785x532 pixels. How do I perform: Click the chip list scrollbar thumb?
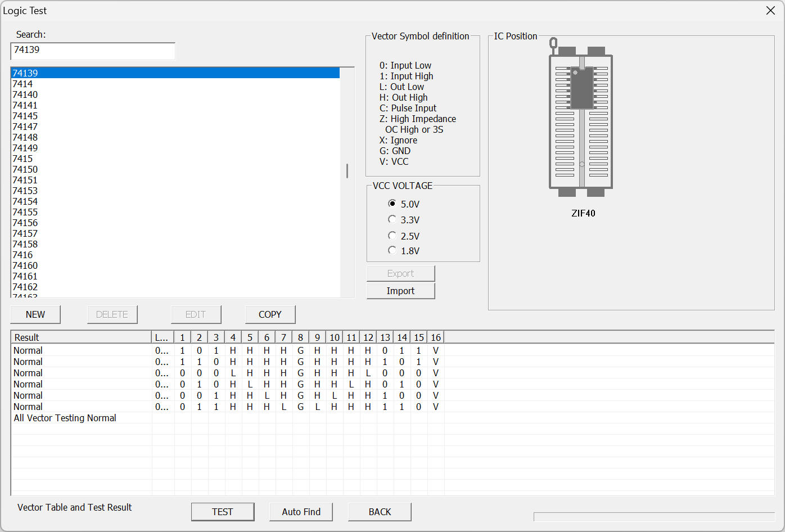(x=347, y=171)
